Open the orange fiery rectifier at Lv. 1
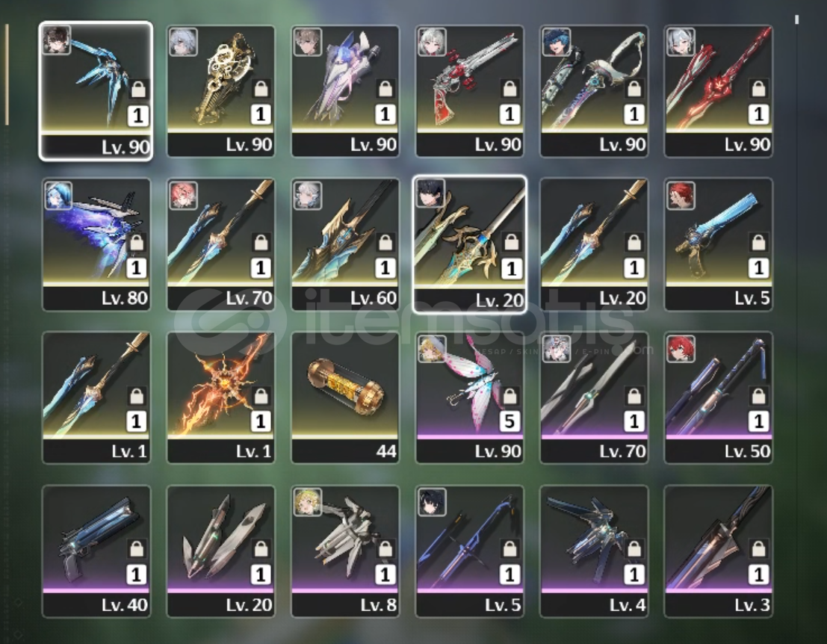The width and height of the screenshot is (827, 644). (x=221, y=398)
